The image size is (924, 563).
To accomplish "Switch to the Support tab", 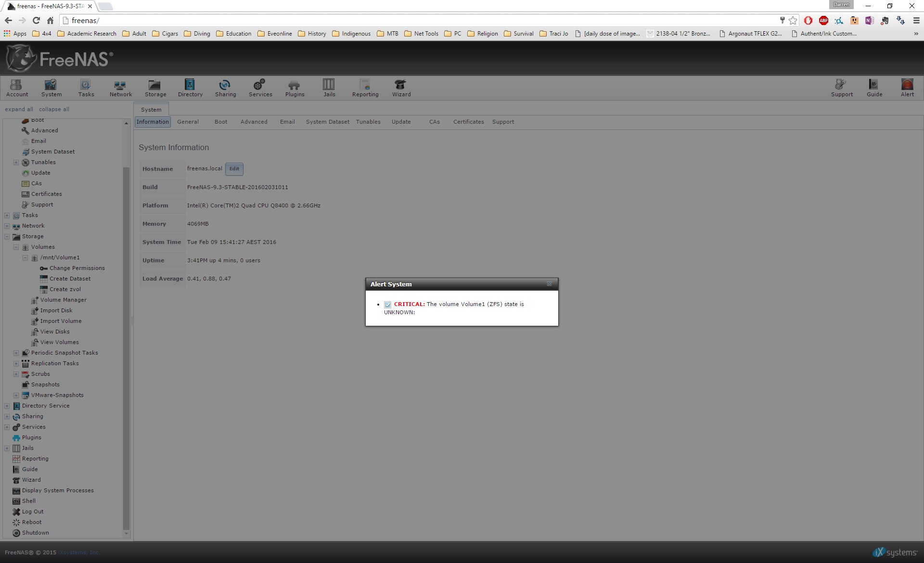I will click(503, 122).
